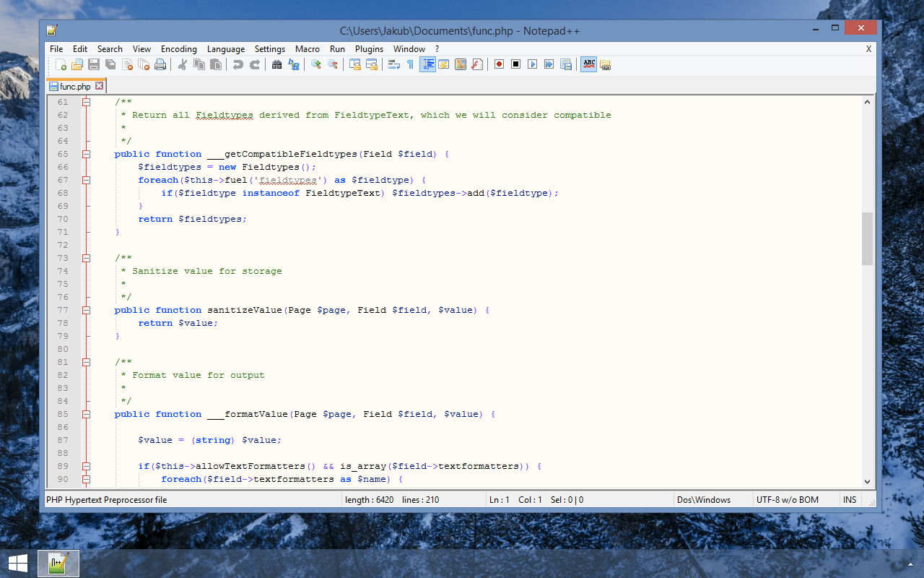Viewport: 924px width, 578px height.
Task: Play back the recorded macro
Action: tap(532, 64)
